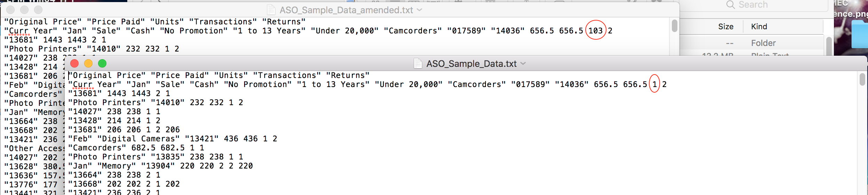Viewport: 868px width, 195px height.
Task: Click the document icon beside ASO_Sample_Data.txt title
Action: (418, 63)
